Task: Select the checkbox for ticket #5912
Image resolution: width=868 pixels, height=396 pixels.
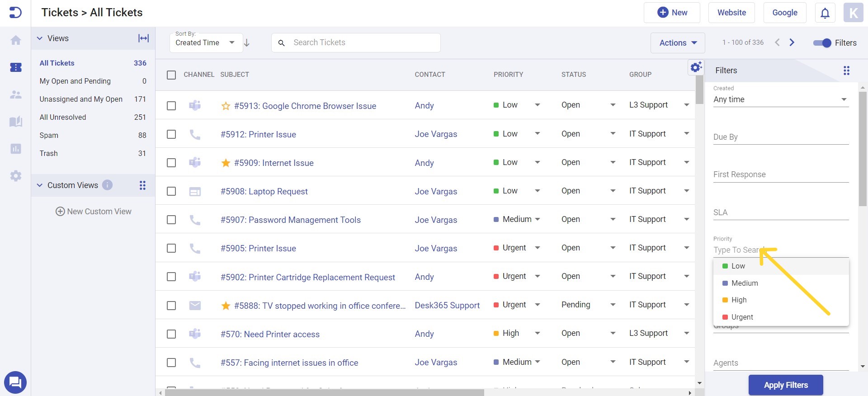Action: pyautogui.click(x=171, y=134)
